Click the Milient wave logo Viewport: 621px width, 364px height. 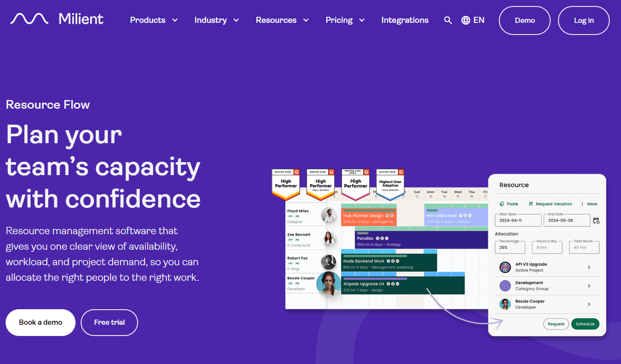[29, 19]
